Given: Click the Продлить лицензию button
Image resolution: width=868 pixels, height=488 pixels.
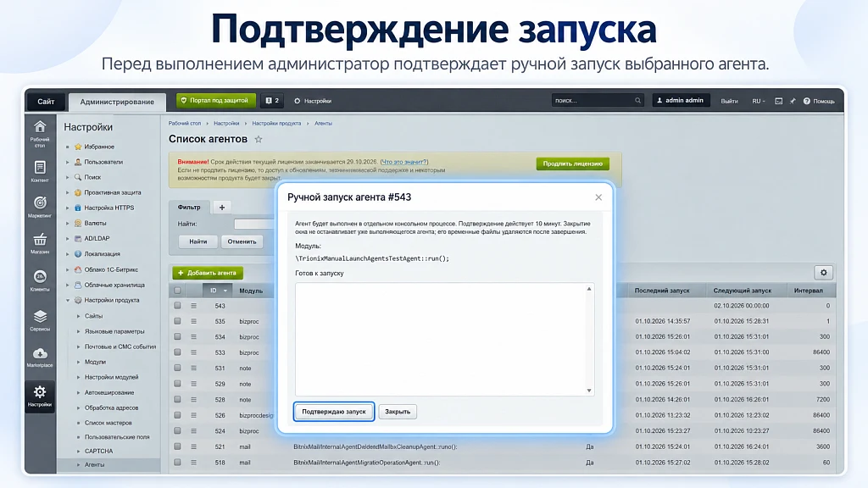Looking at the screenshot, I should pyautogui.click(x=572, y=164).
